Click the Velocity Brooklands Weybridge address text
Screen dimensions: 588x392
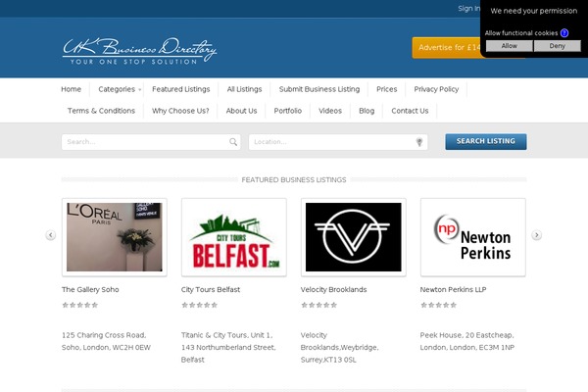[339, 347]
